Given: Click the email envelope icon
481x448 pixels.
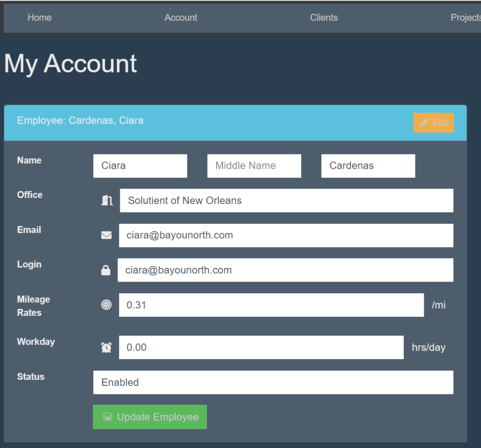Looking at the screenshot, I should tap(107, 235).
